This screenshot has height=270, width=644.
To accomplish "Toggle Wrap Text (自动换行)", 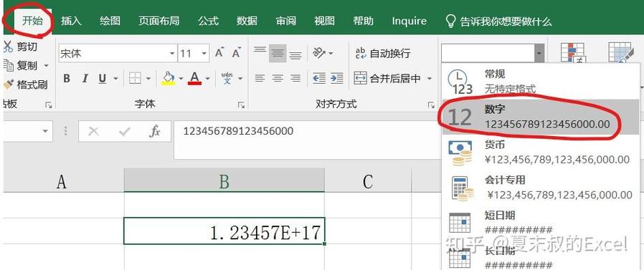I will click(x=383, y=53).
